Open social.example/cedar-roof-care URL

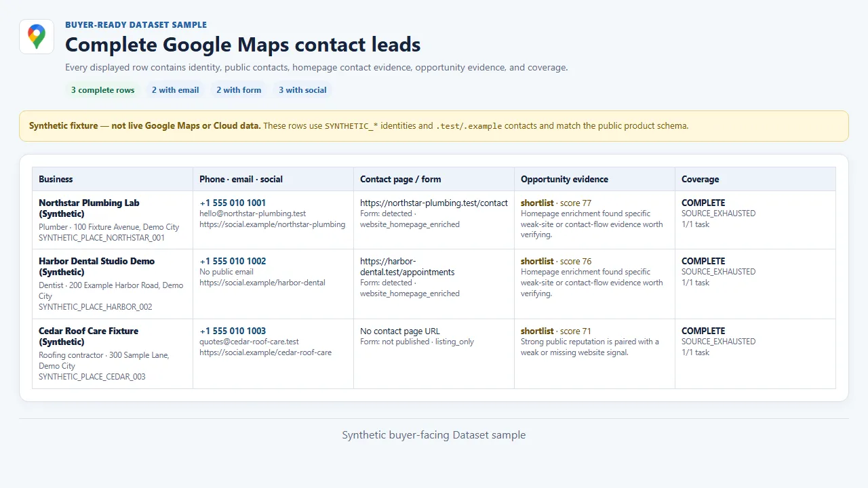[x=265, y=352]
